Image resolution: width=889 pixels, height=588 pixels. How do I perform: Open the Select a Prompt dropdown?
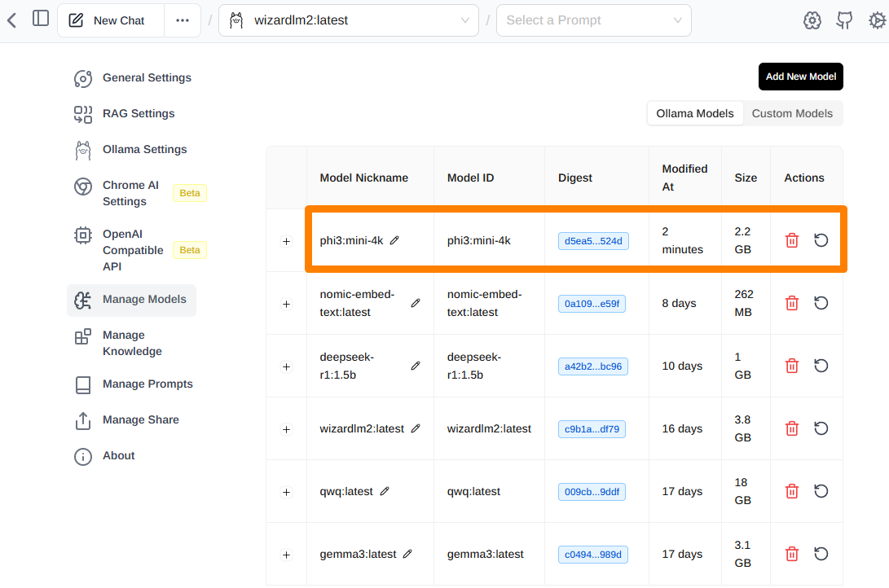tap(593, 20)
